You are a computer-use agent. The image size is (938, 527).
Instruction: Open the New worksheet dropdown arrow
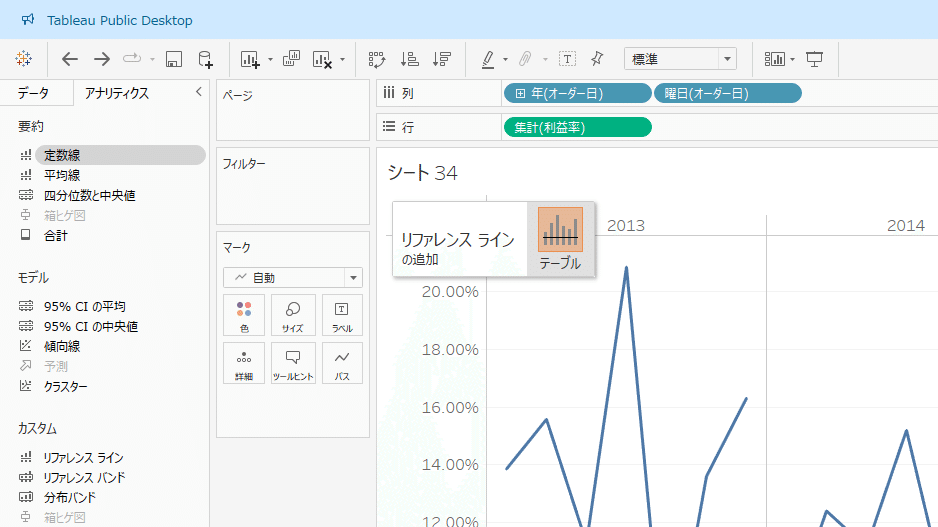tap(270, 59)
